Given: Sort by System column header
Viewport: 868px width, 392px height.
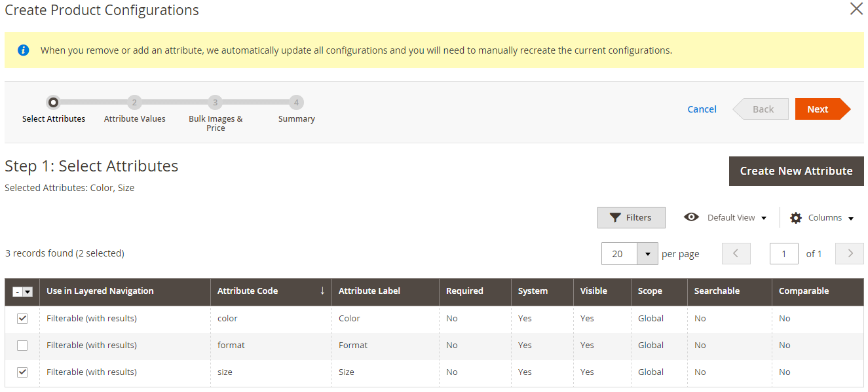Looking at the screenshot, I should 542,291.
